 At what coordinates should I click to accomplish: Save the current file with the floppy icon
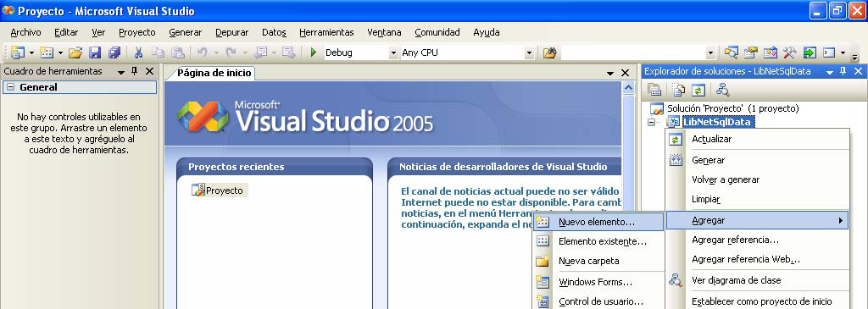(x=95, y=52)
